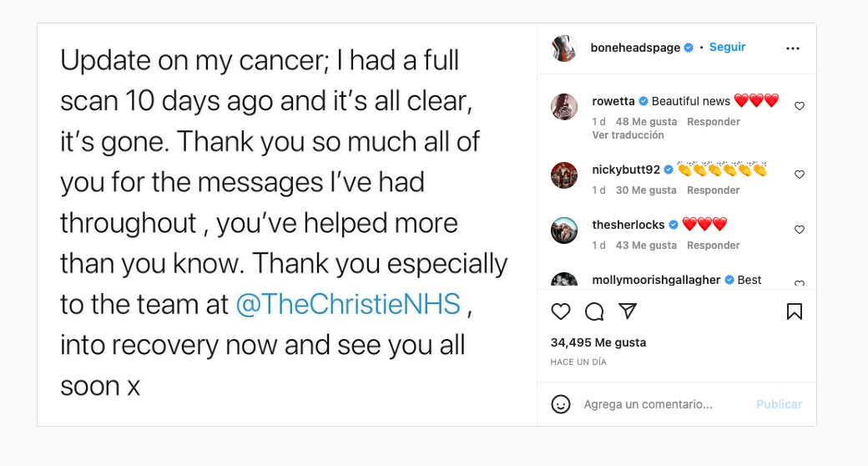
Task: Click the comment speech bubble icon
Action: [594, 312]
